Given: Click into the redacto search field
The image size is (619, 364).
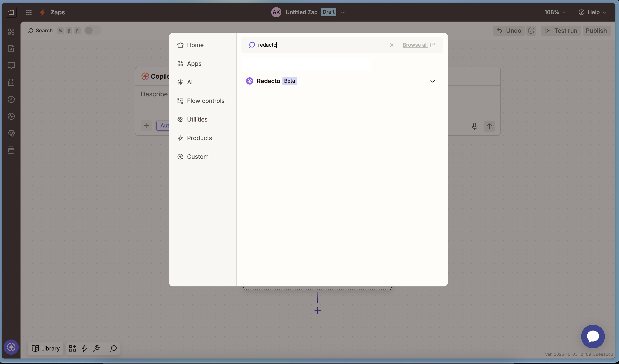Looking at the screenshot, I should click(319, 45).
